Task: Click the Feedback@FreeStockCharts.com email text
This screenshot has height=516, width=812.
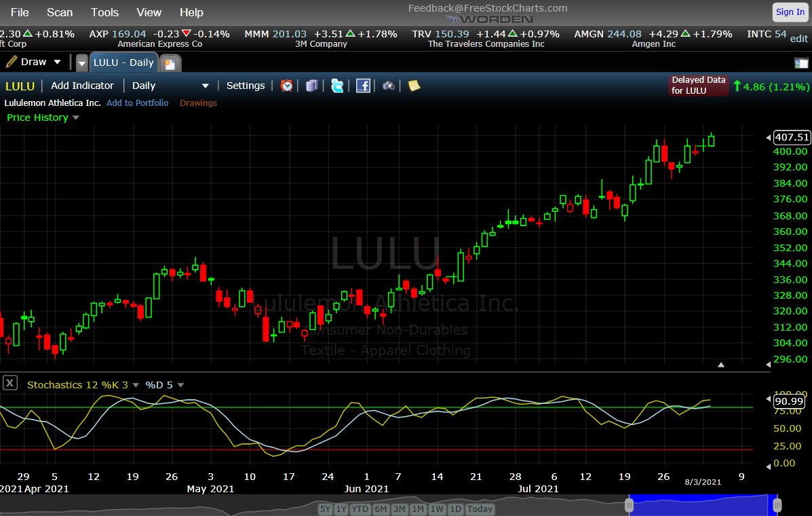Action: [x=488, y=8]
